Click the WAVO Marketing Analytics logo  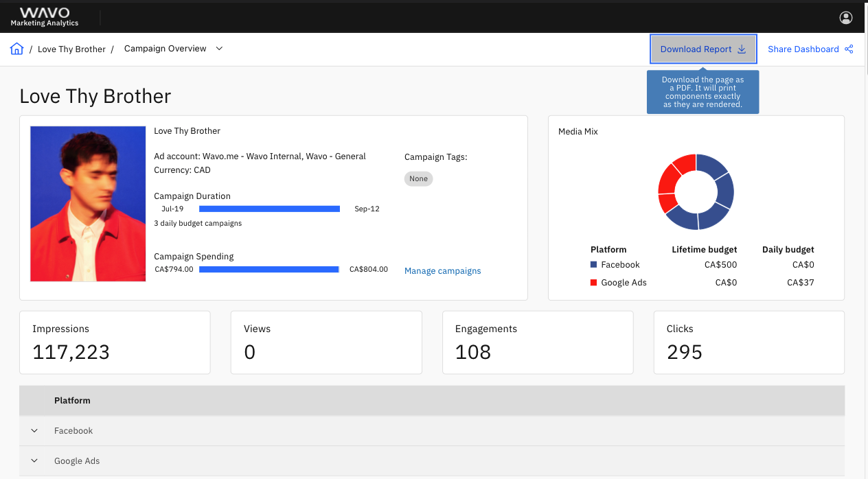[45, 17]
